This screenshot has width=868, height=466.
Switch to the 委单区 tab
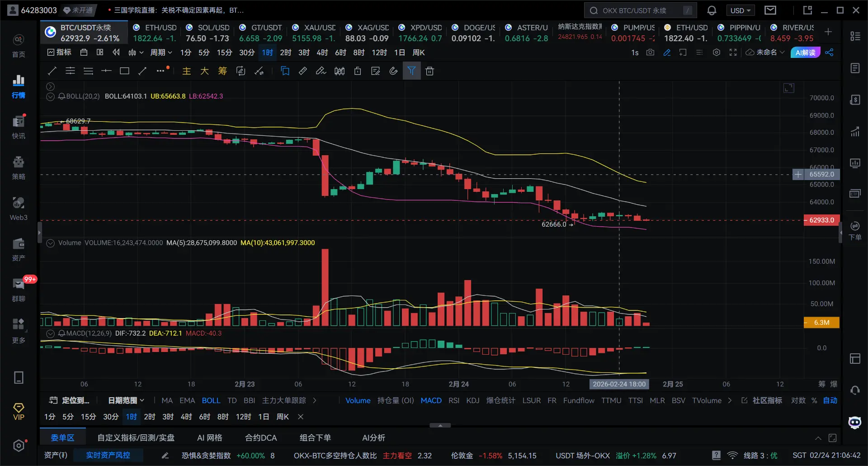pyautogui.click(x=62, y=437)
